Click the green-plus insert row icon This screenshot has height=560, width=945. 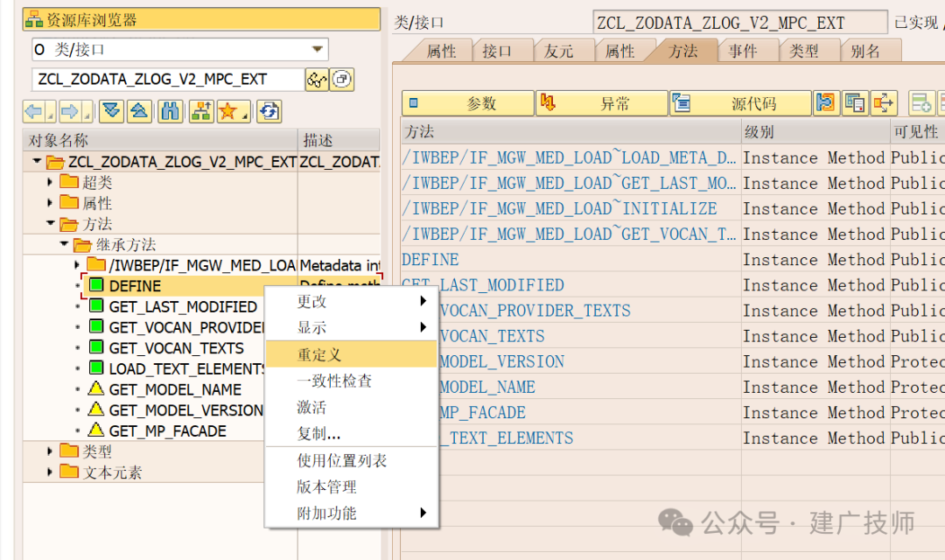[x=921, y=103]
